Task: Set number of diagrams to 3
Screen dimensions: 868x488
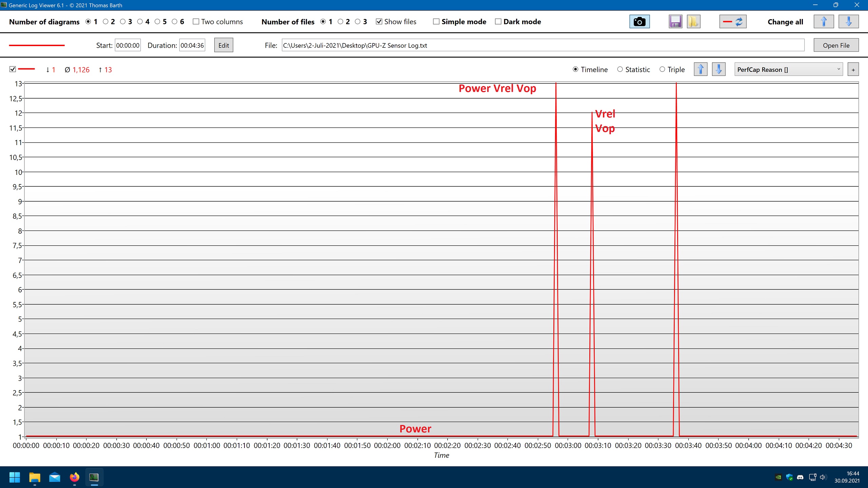Action: click(123, 22)
